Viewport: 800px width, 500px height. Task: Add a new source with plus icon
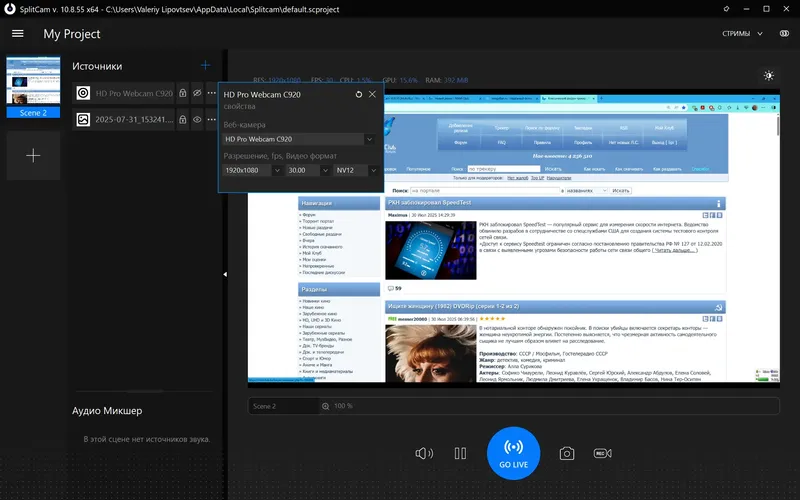(x=205, y=65)
